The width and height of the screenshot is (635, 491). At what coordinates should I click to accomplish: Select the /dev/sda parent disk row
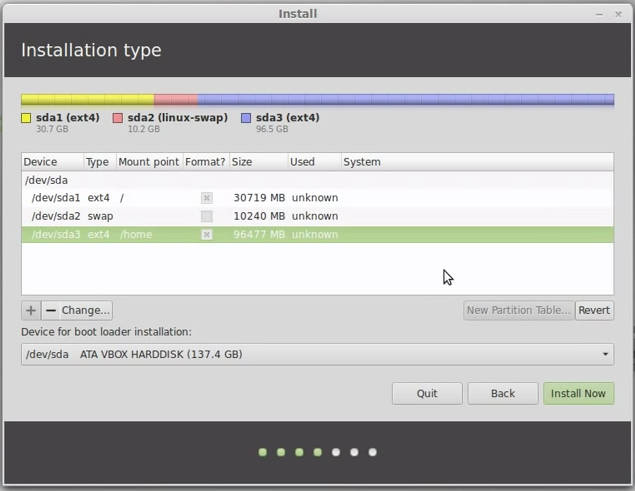coord(46,180)
